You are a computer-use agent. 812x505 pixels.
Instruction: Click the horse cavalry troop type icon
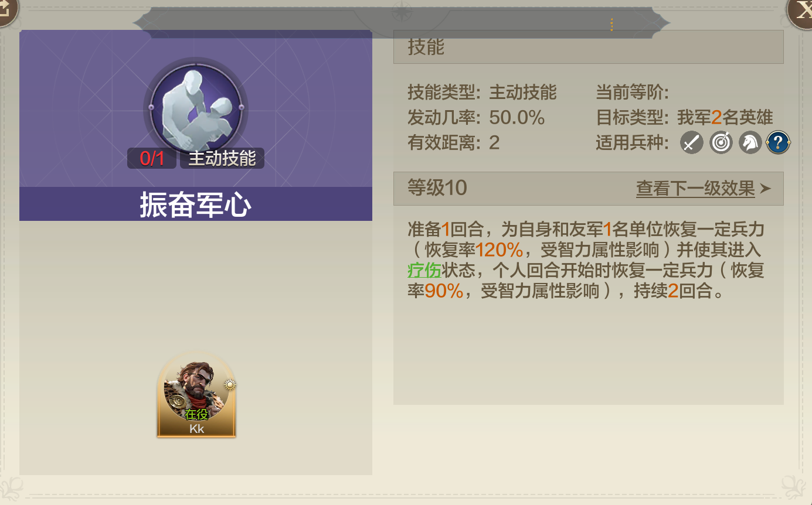click(750, 142)
